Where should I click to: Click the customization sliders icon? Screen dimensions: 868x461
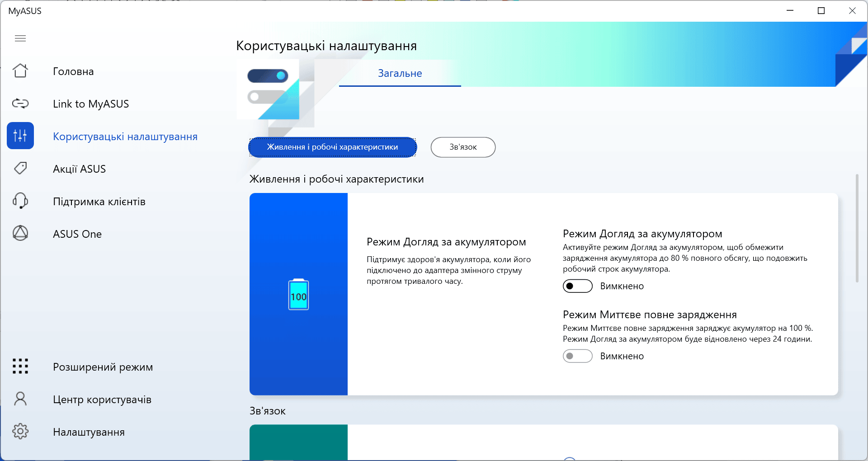(20, 136)
